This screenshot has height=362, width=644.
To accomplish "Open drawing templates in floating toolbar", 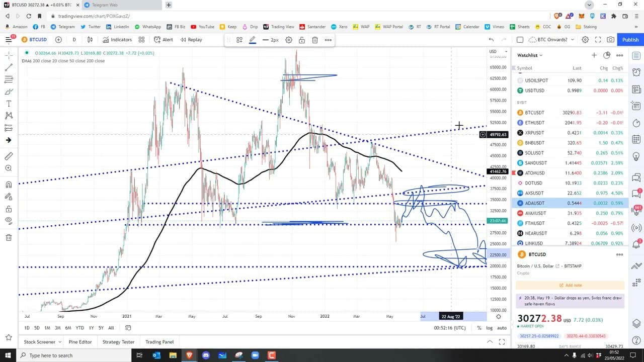I will pos(239,40).
